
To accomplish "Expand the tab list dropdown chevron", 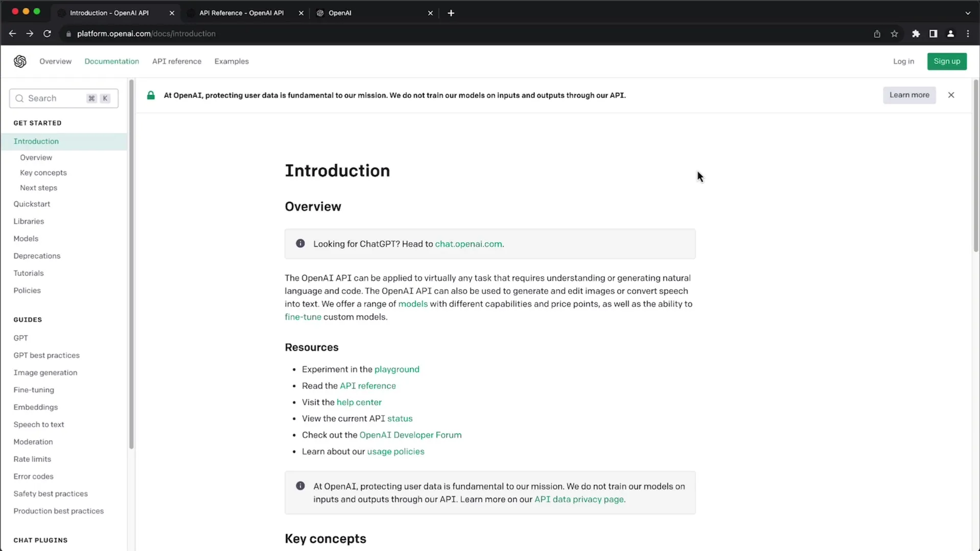I will (x=967, y=13).
